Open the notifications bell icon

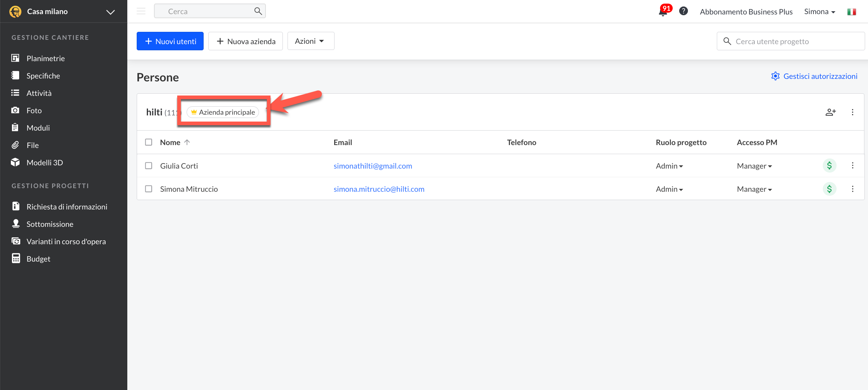(x=663, y=12)
